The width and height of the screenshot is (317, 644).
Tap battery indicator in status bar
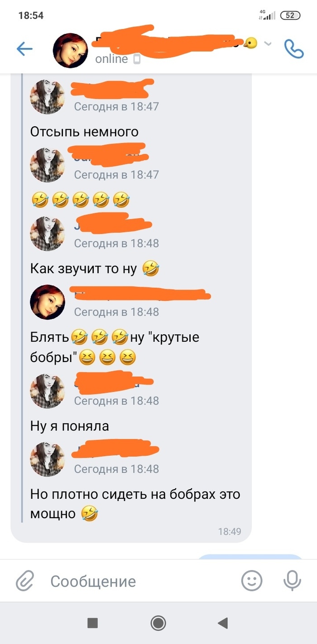(290, 15)
